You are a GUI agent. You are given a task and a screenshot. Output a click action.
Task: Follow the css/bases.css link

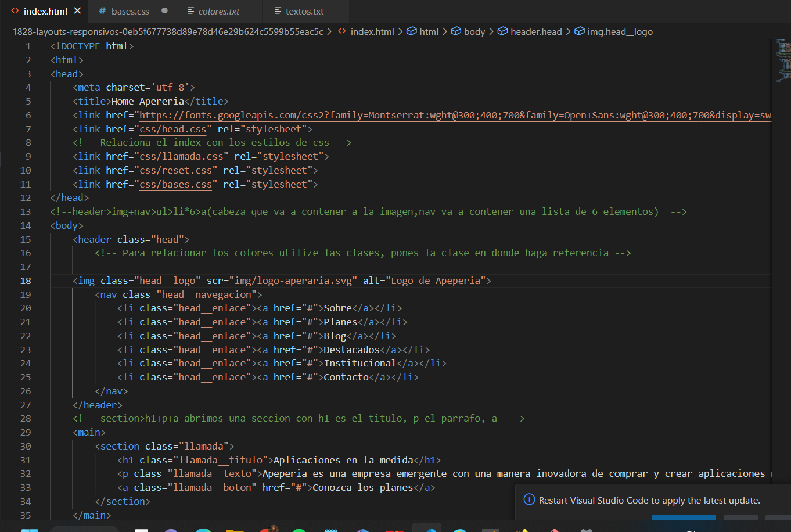click(176, 184)
